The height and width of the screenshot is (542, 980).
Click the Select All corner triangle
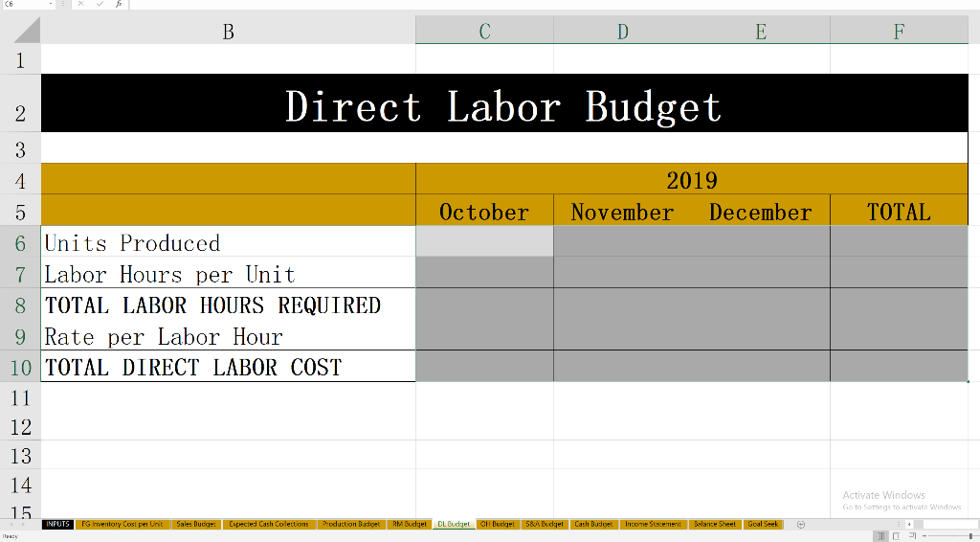[25, 30]
